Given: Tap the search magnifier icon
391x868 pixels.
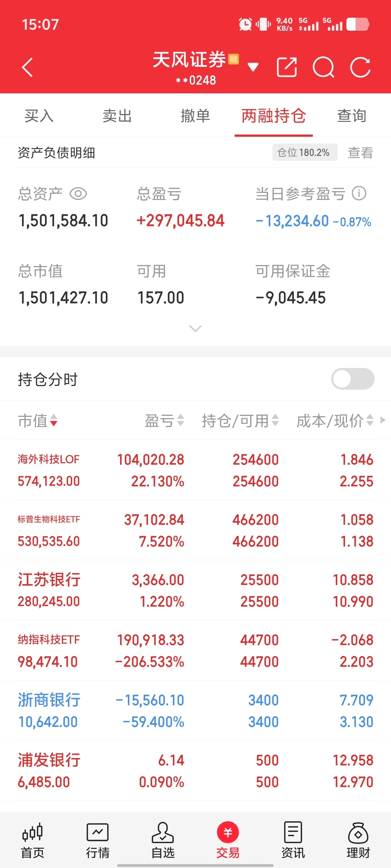Looking at the screenshot, I should [323, 67].
